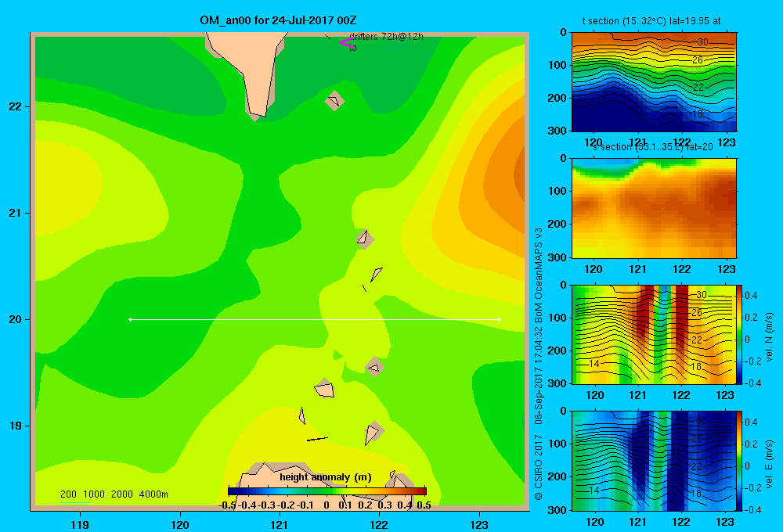
Task: Click longitude label "119" under the main map
Action: pyautogui.click(x=80, y=524)
